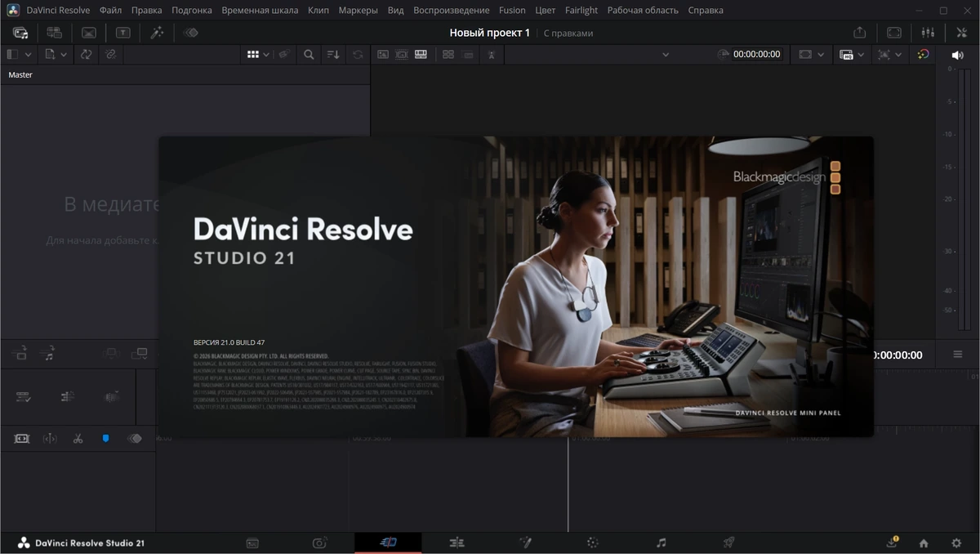Screen dimensions: 980x554
Task: Click the multicam grid icon near viewer modes
Action: [448, 54]
